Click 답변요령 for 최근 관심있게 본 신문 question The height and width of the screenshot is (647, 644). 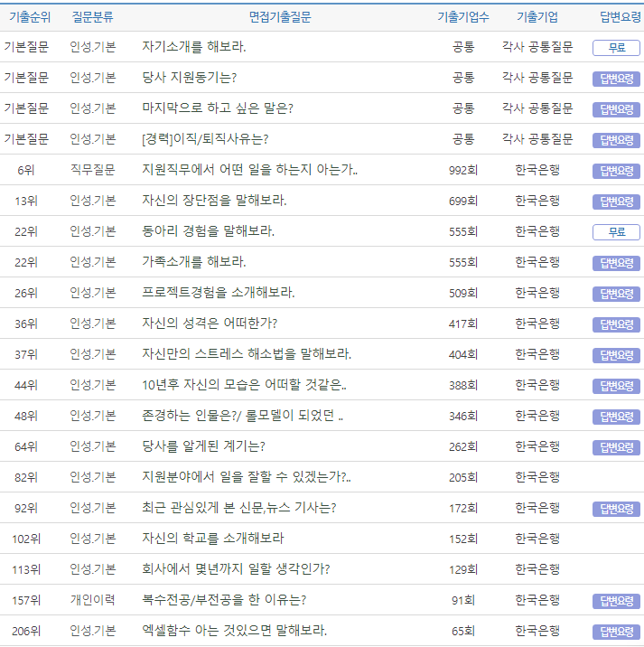point(616,509)
